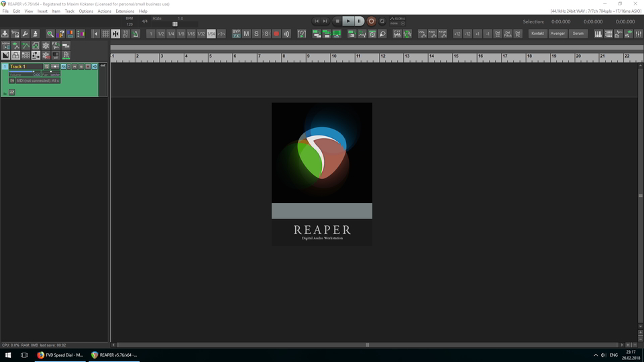Image resolution: width=644 pixels, height=362 pixels.
Task: Click the speaker monitoring toolbar icon
Action: [286, 34]
